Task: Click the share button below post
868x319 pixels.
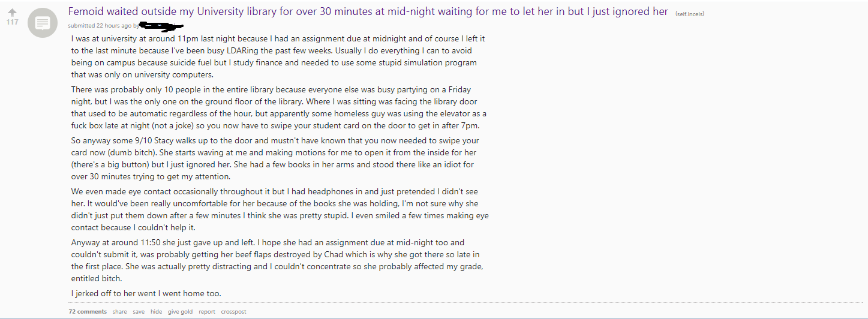Action: pyautogui.click(x=119, y=312)
